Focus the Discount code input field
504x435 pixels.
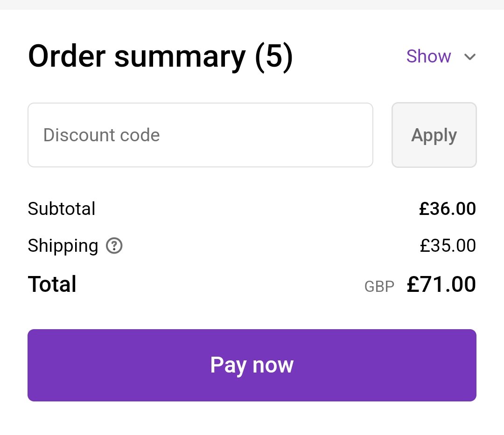tap(200, 135)
